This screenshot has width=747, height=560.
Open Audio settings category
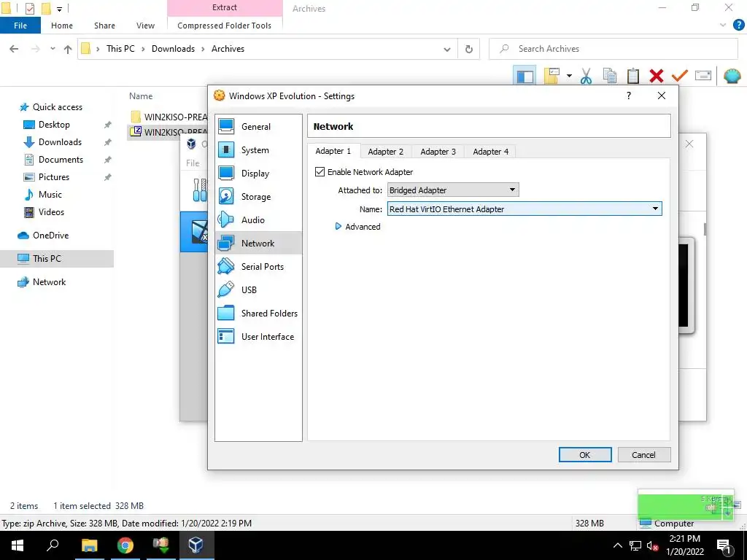[x=258, y=219]
